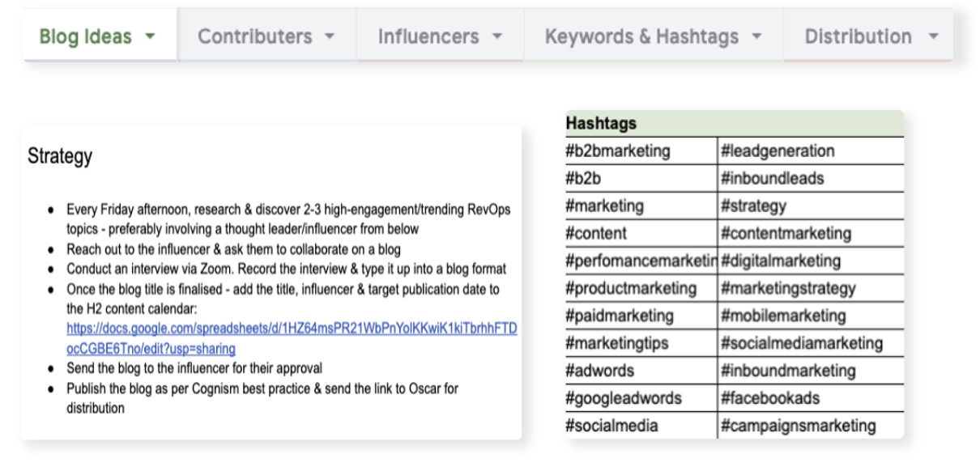Expand the Keywords & Hashtags dropdown arrow
Screen dimensions: 980x471
tap(757, 37)
